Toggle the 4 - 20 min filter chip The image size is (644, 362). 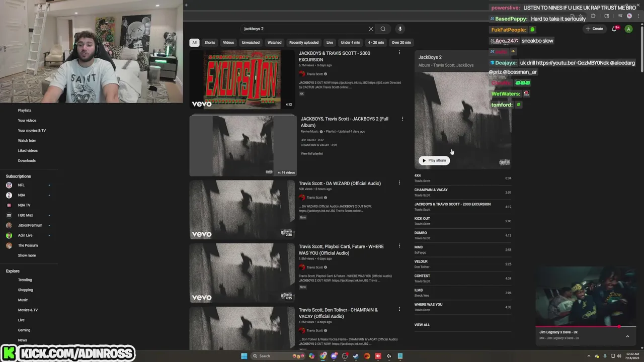376,43
